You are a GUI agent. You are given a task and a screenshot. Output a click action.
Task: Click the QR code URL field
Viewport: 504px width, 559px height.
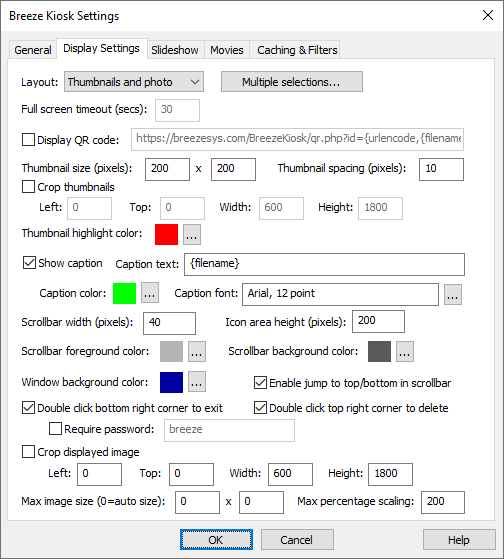point(297,139)
